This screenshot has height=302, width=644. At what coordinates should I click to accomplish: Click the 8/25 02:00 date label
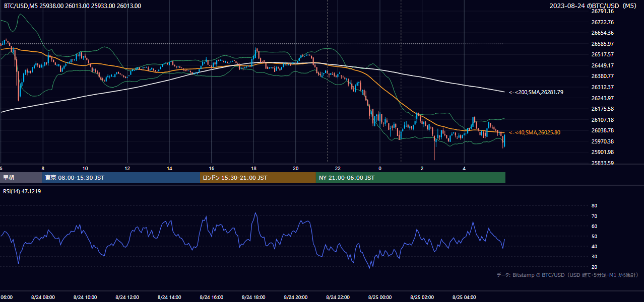(x=422, y=297)
